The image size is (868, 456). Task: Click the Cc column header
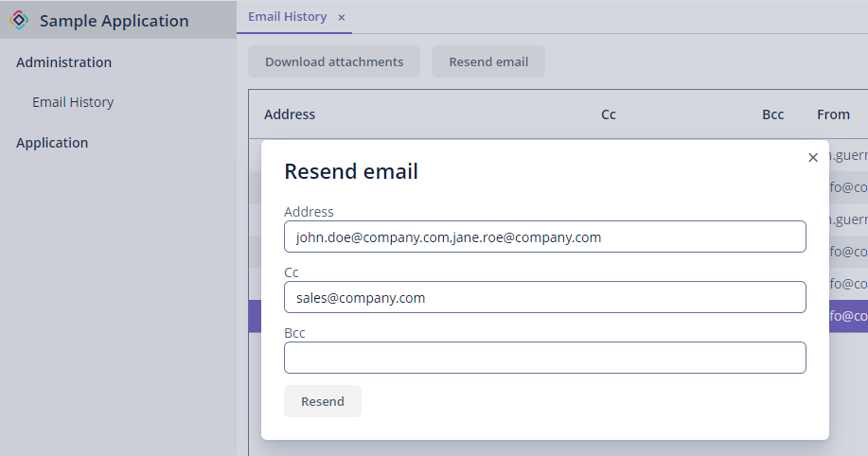(609, 114)
